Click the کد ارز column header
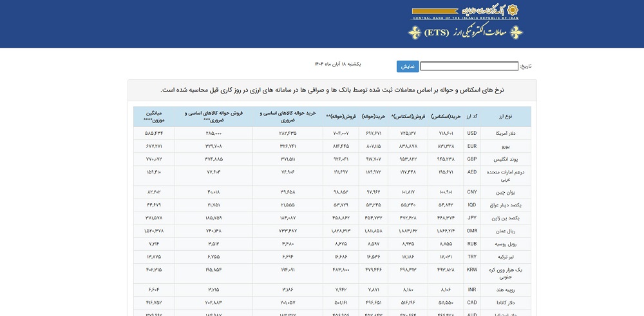The width and height of the screenshot is (644, 316). coord(472,117)
